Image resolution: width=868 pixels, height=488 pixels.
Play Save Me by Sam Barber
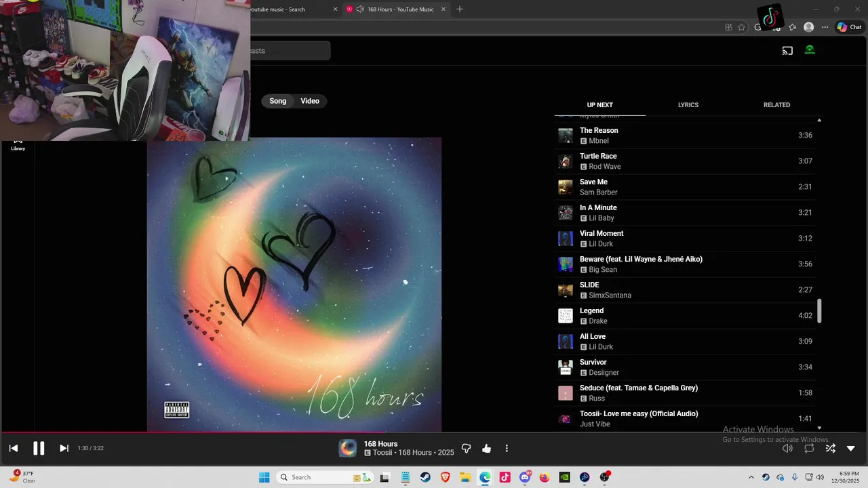point(685,187)
